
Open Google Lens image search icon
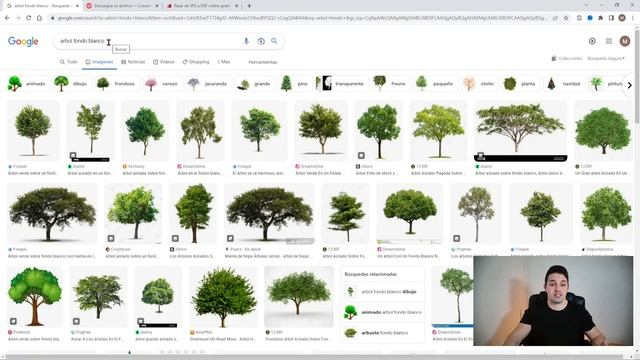(x=260, y=41)
